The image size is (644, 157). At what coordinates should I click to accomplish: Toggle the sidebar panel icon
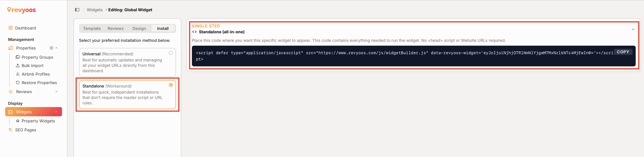pyautogui.click(x=77, y=10)
